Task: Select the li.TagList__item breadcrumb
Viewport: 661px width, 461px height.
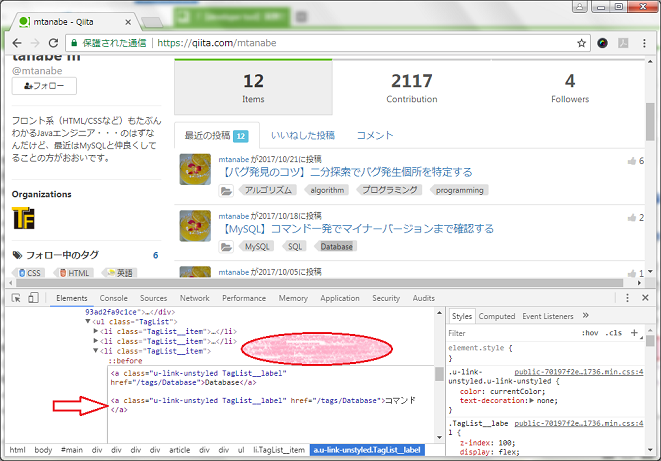Action: 279,450
